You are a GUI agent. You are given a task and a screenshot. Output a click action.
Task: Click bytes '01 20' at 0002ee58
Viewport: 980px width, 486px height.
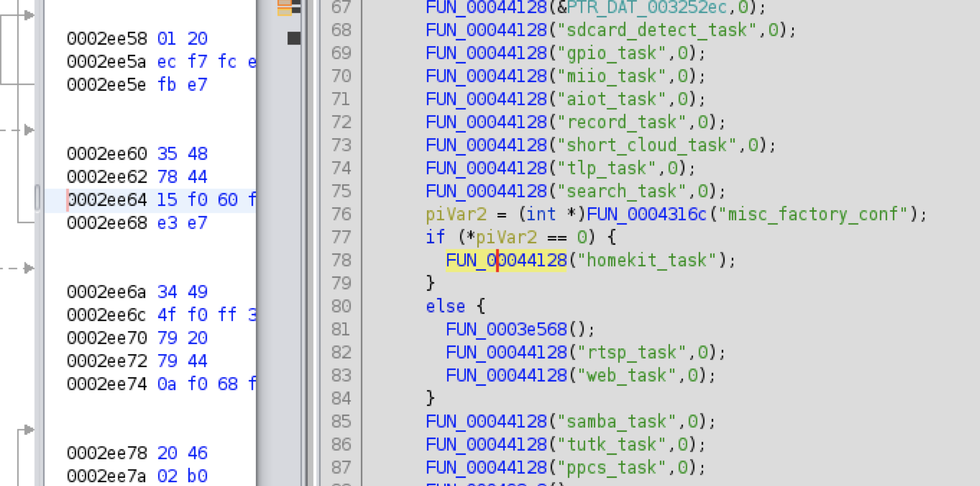pyautogui.click(x=182, y=38)
